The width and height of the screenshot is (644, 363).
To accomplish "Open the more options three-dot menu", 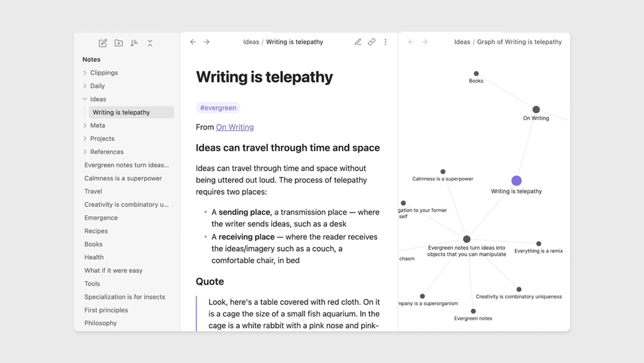I will 385,42.
